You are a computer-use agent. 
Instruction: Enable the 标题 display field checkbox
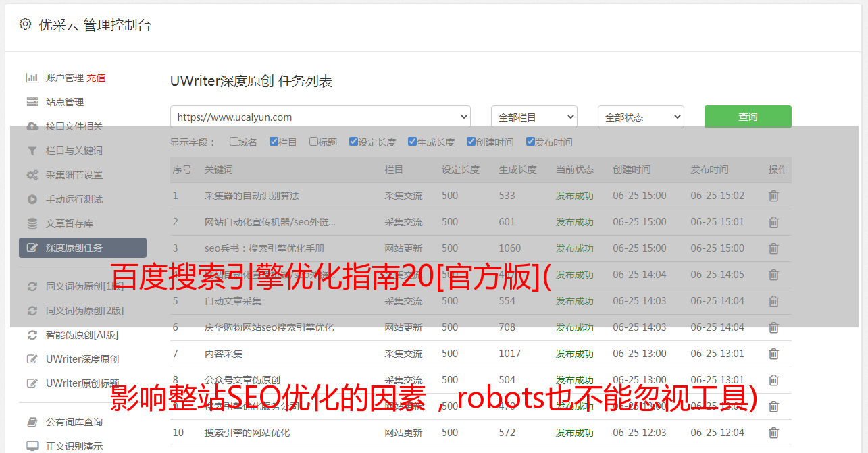[x=313, y=142]
